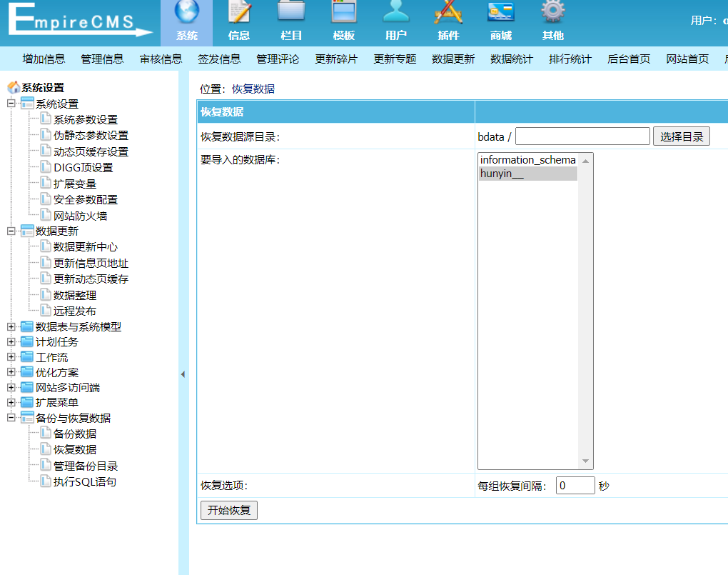Collapse the 备份与恢复数据 tree node
Image resolution: width=728 pixels, height=575 pixels.
(x=11, y=418)
